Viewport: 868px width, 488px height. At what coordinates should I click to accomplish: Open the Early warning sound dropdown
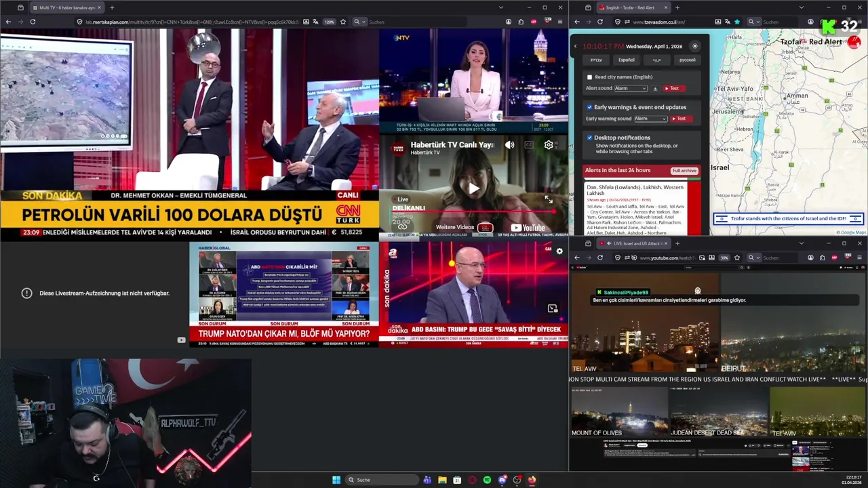[651, 119]
